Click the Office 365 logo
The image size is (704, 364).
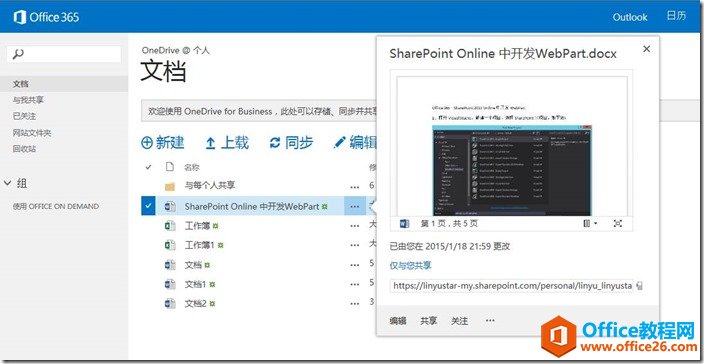(x=46, y=17)
